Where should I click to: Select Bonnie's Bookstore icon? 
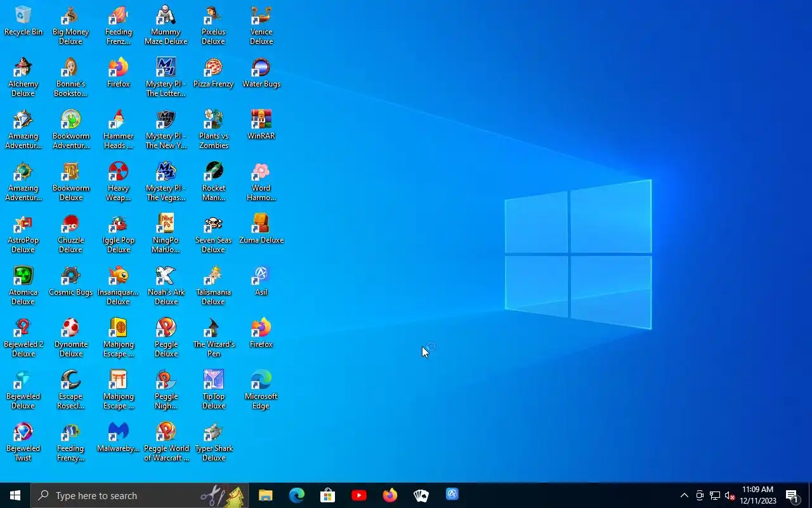coord(71,77)
